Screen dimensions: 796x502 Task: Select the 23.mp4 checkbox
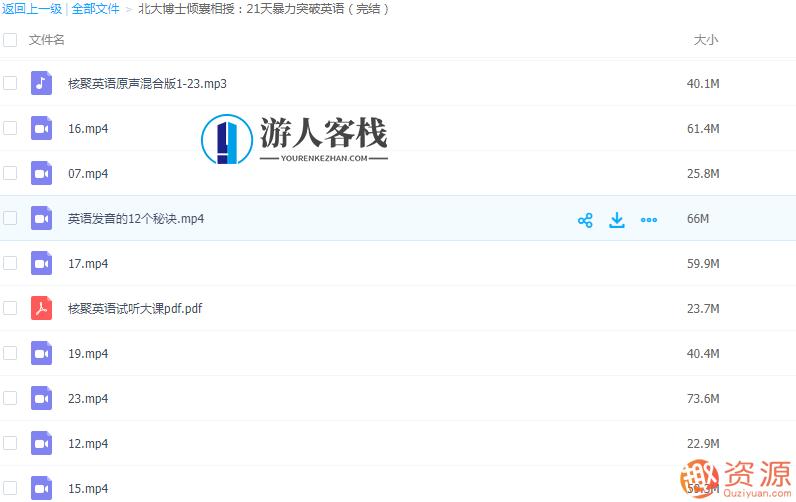[x=10, y=398]
